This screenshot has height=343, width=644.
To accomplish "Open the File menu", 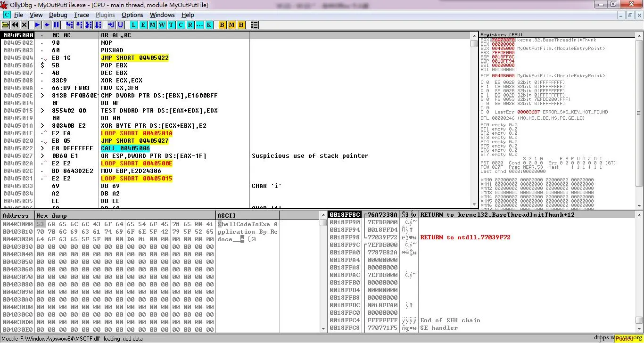I will tap(19, 15).
